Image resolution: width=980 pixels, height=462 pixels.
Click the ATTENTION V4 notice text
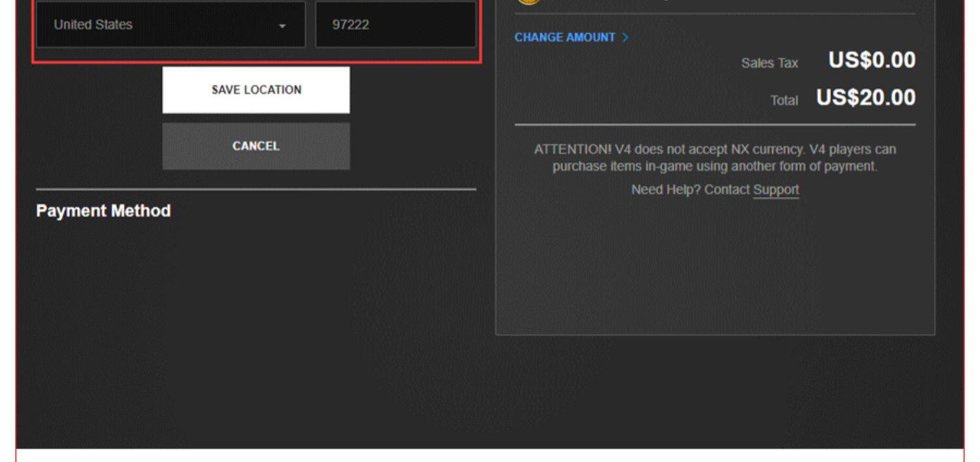(715, 158)
